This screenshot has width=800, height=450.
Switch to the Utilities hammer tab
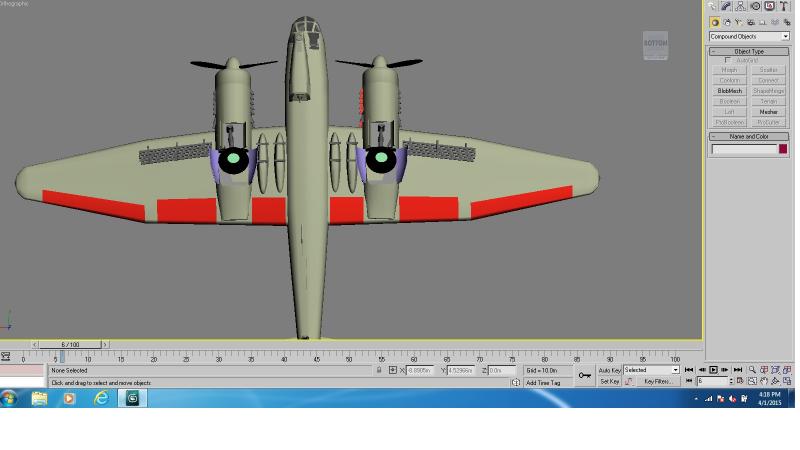point(784,6)
